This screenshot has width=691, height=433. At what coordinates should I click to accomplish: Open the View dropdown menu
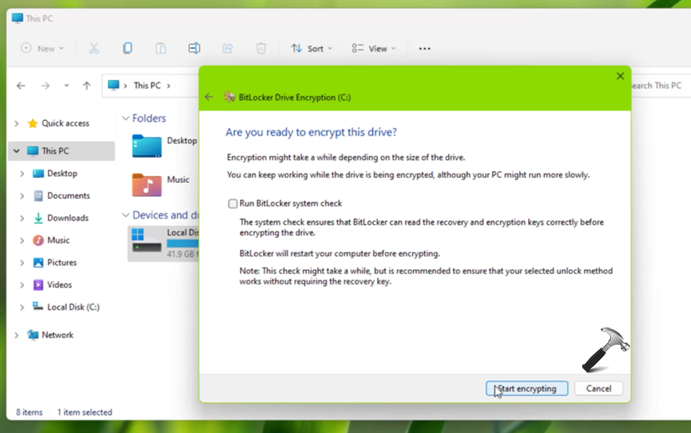[374, 48]
